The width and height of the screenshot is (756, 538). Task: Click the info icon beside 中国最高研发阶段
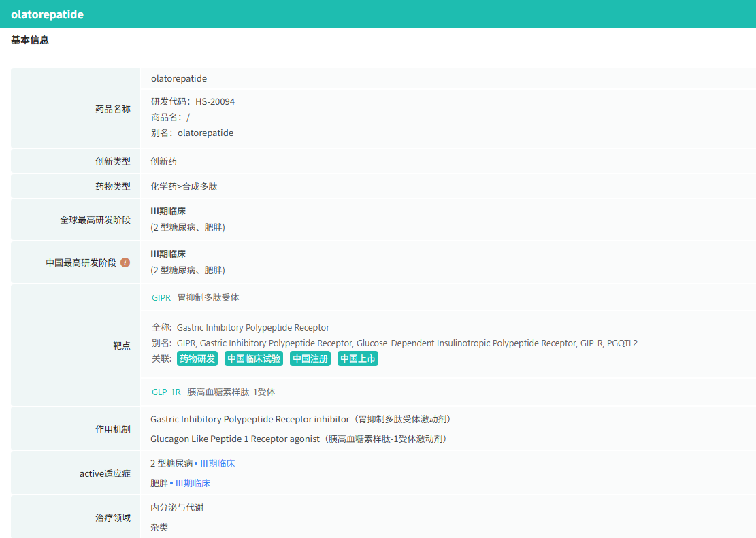125,263
